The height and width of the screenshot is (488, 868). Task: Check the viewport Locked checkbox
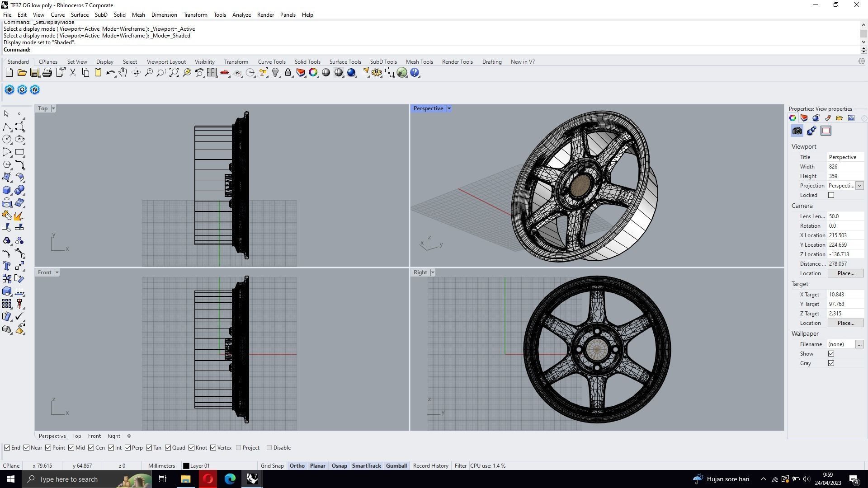click(831, 195)
